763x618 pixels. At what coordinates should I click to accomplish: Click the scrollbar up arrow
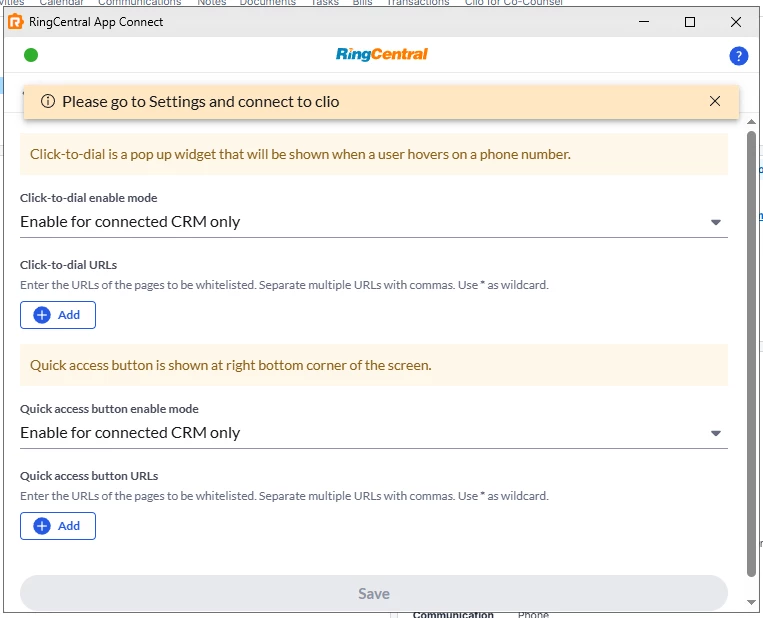pos(751,122)
